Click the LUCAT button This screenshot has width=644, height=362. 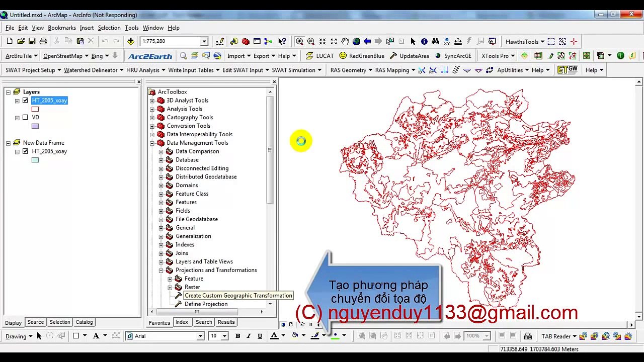(x=319, y=56)
